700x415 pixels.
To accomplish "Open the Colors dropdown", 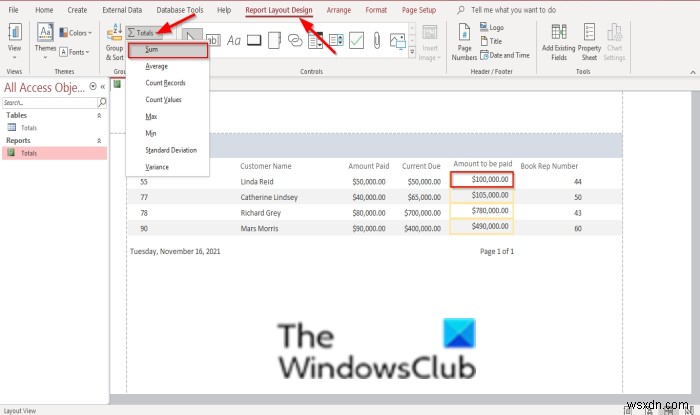I will pyautogui.click(x=75, y=33).
